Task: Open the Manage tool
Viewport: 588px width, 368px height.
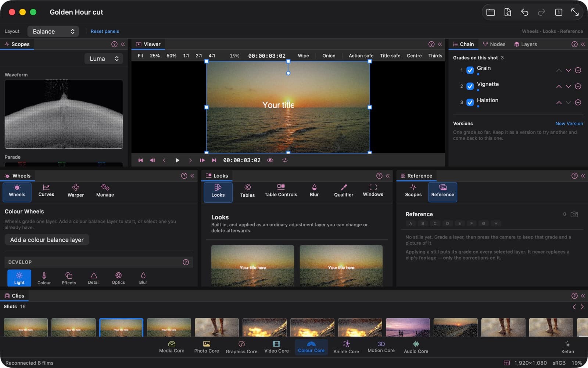Action: [x=105, y=191]
